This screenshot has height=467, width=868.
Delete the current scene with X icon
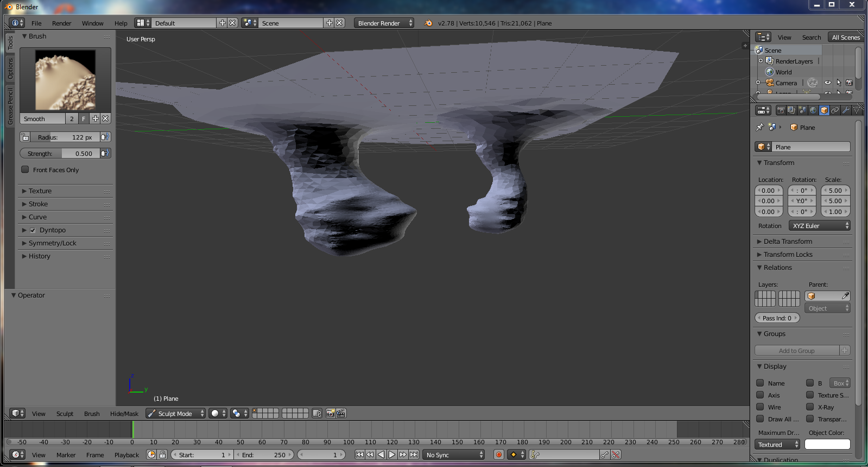click(x=339, y=23)
